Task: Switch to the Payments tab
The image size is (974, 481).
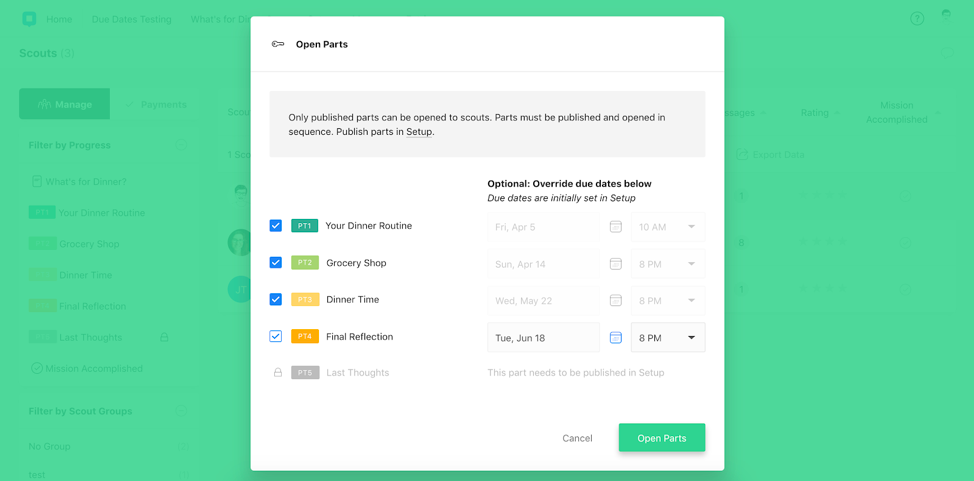Action: (x=157, y=104)
